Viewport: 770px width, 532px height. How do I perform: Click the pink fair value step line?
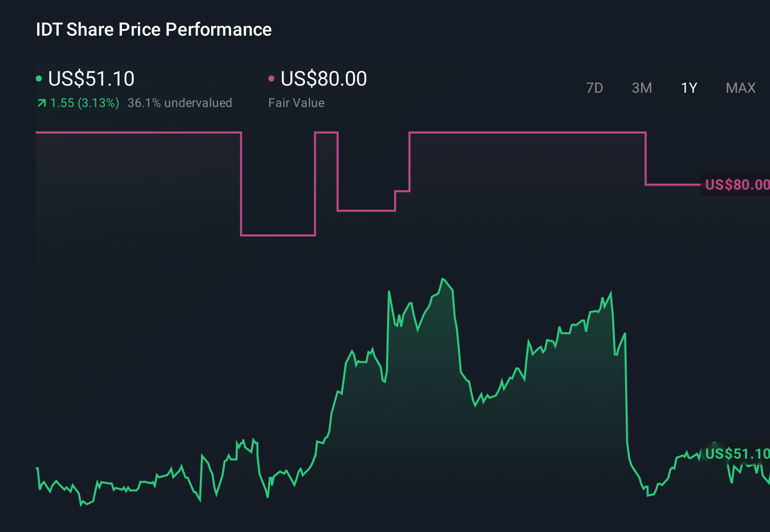point(510,132)
